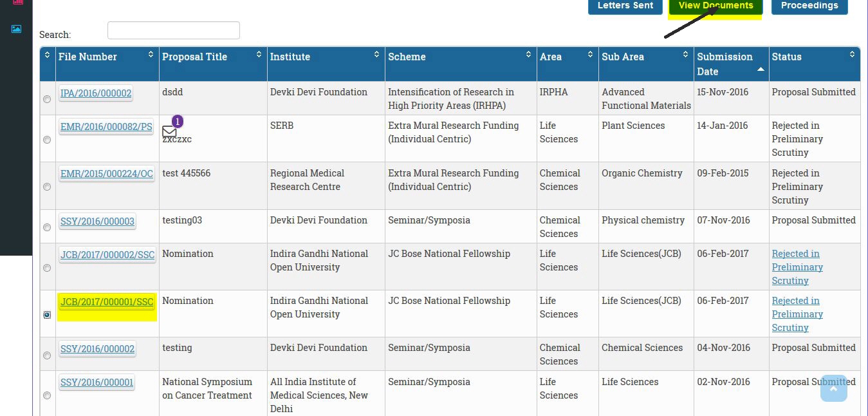Select radio button for EMR/2015/000224/OC row
This screenshot has width=868, height=416.
click(47, 187)
